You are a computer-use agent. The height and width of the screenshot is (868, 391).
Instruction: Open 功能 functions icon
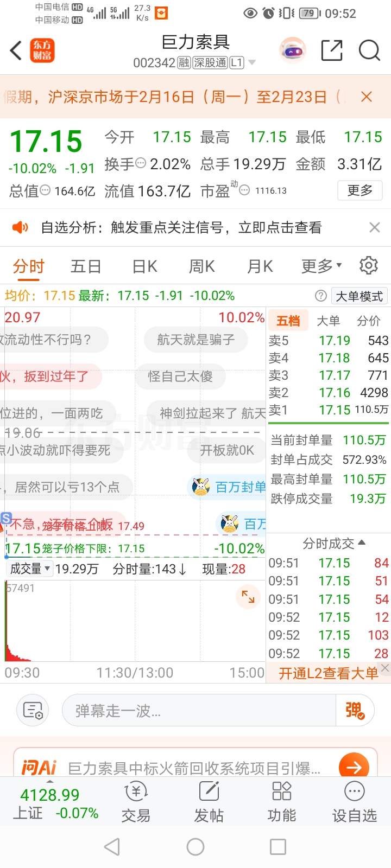click(282, 802)
